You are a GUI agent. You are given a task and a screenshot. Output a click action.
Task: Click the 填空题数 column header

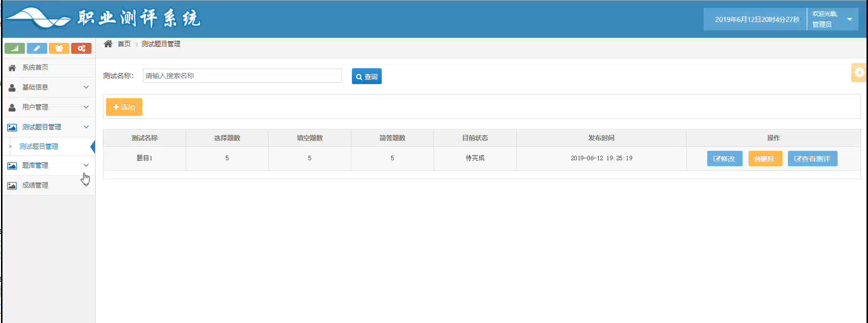(310, 138)
